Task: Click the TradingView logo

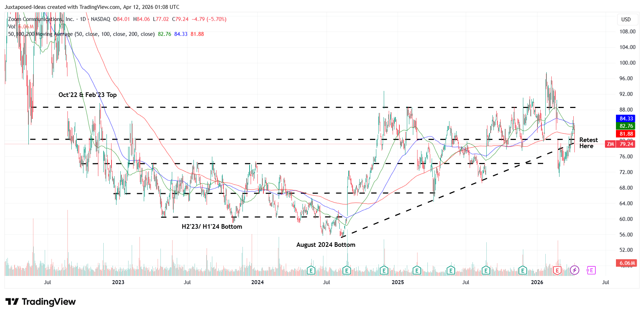Action: pos(40,302)
